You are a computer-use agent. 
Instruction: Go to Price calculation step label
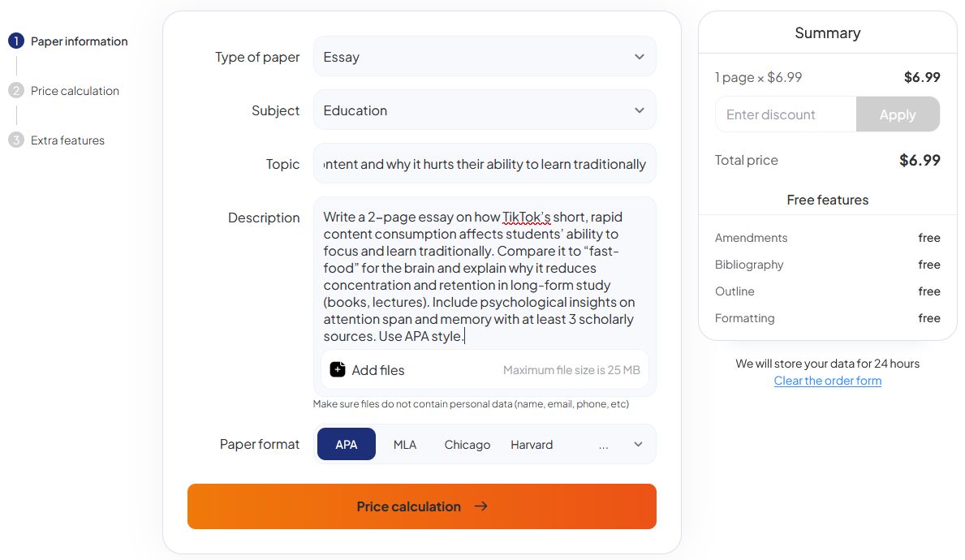pos(75,91)
